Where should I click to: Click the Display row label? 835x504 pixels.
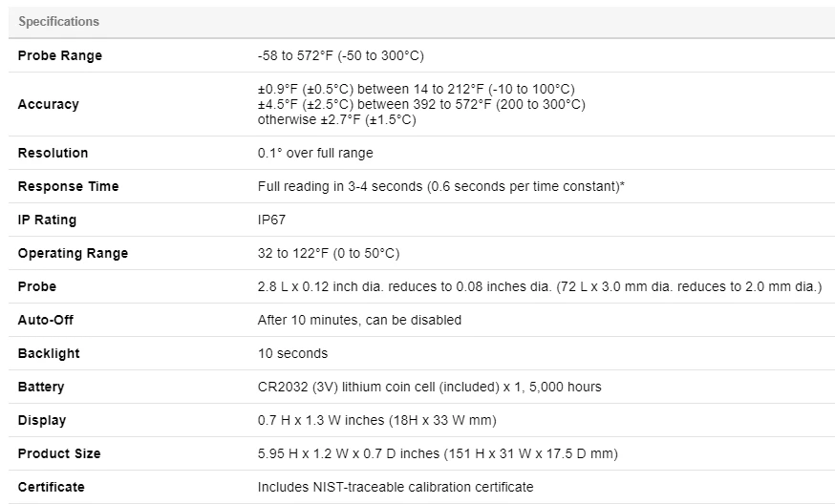tap(42, 420)
